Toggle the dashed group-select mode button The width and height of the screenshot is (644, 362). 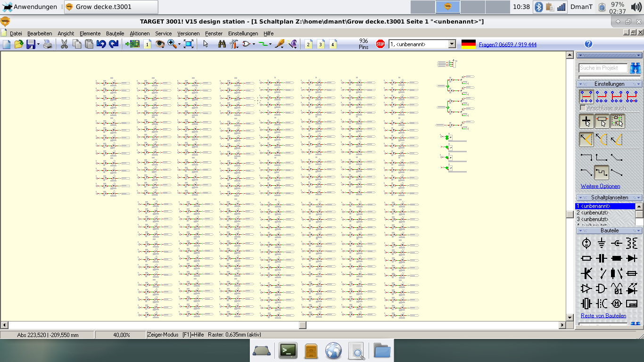pos(617,121)
